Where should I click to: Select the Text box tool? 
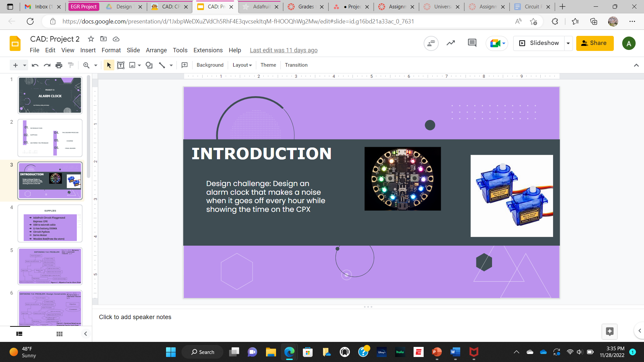pyautogui.click(x=121, y=65)
